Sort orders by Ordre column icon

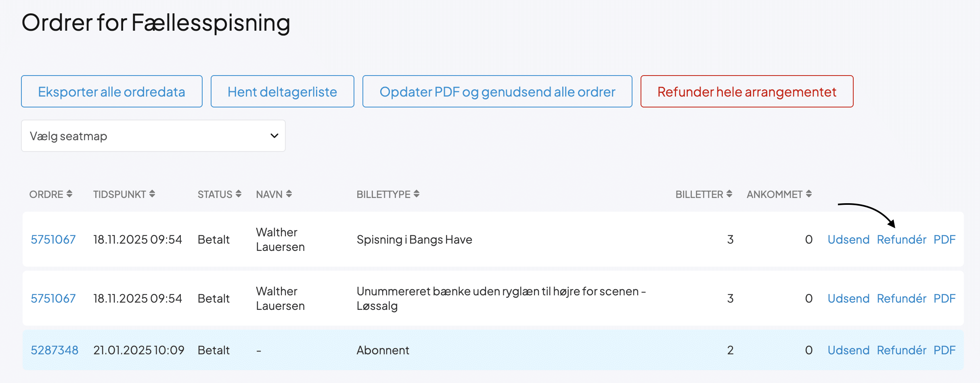(69, 194)
